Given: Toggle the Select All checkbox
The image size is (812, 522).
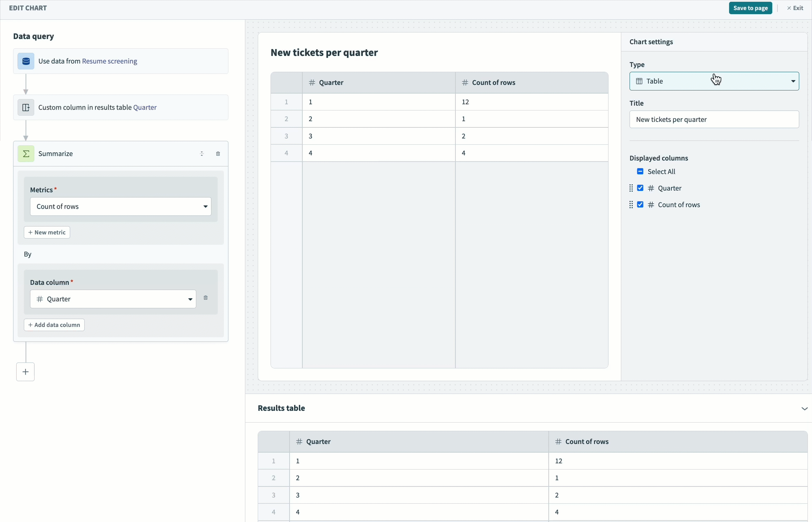Looking at the screenshot, I should [640, 171].
